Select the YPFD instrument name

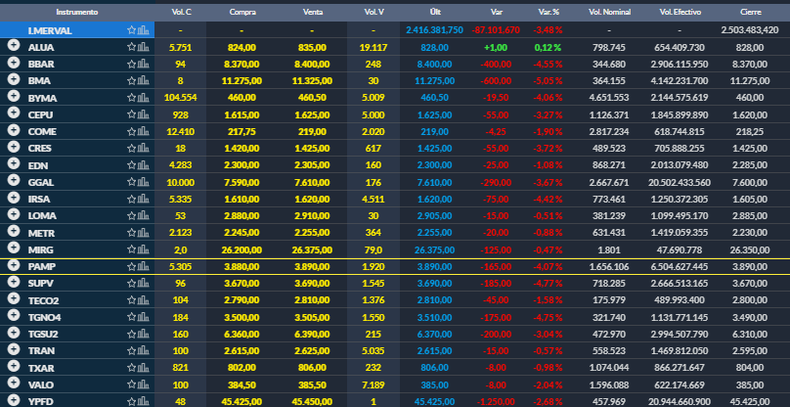tap(41, 402)
